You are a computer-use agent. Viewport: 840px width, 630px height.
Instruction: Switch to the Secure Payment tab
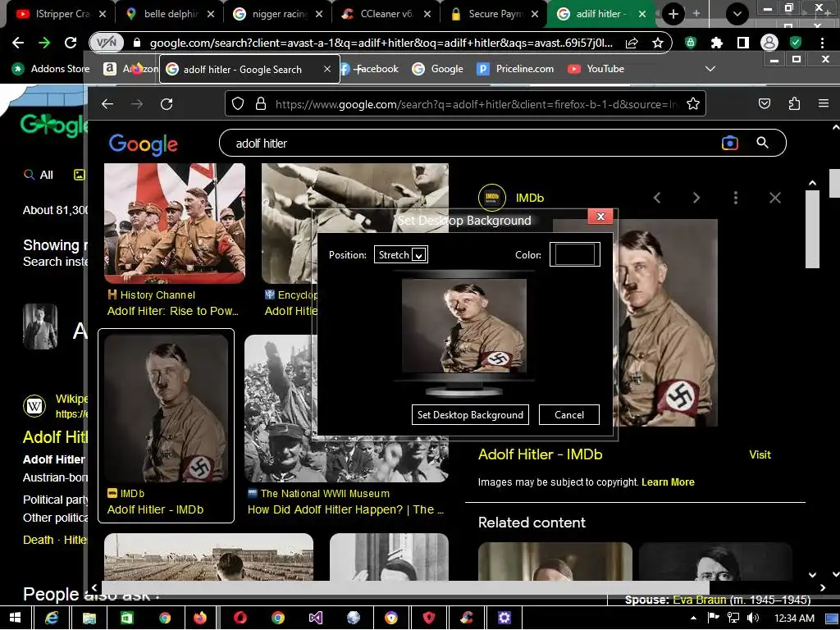tap(494, 14)
